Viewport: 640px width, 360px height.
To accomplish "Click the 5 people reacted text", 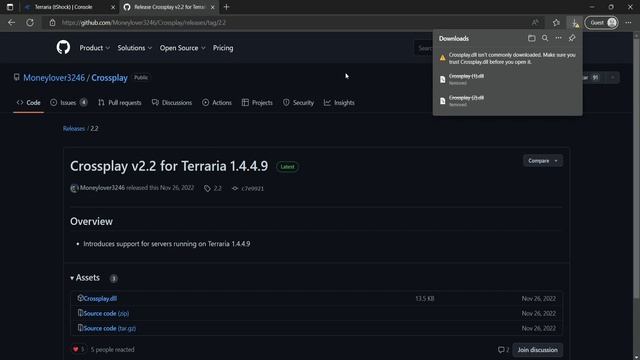I will [113, 350].
